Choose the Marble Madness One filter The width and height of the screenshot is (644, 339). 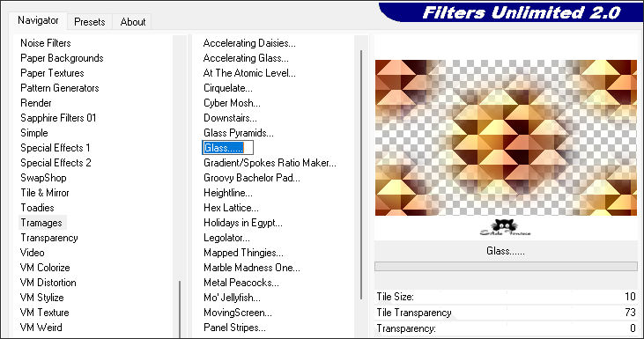[252, 268]
